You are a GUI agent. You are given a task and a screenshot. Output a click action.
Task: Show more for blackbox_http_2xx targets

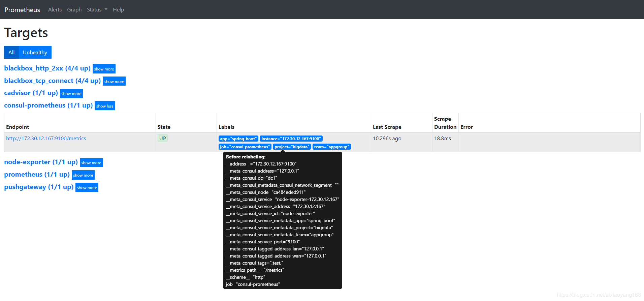(104, 69)
